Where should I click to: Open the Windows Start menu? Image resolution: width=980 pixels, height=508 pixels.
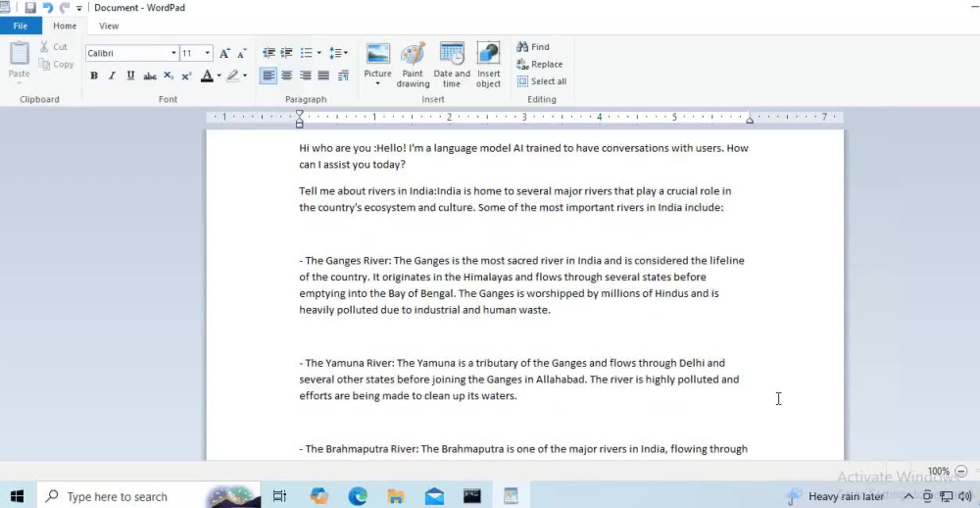tap(17, 496)
